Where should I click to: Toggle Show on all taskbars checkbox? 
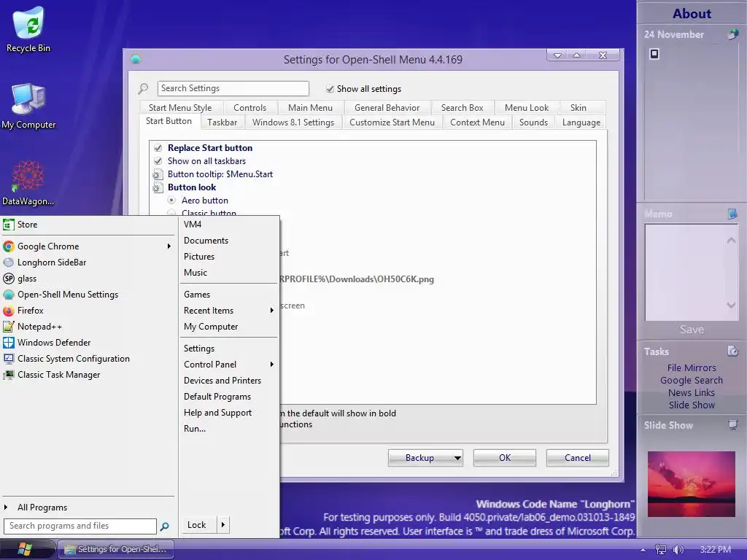click(x=158, y=161)
